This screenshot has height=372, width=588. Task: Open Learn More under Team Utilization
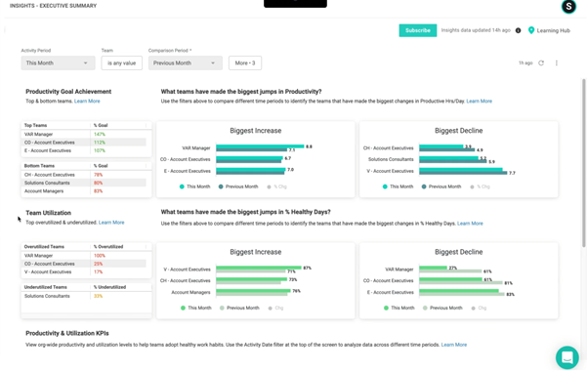point(111,223)
